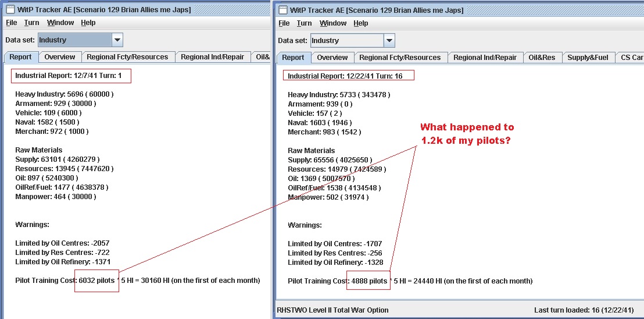Click '4888 pilots' training cost value

369,281
